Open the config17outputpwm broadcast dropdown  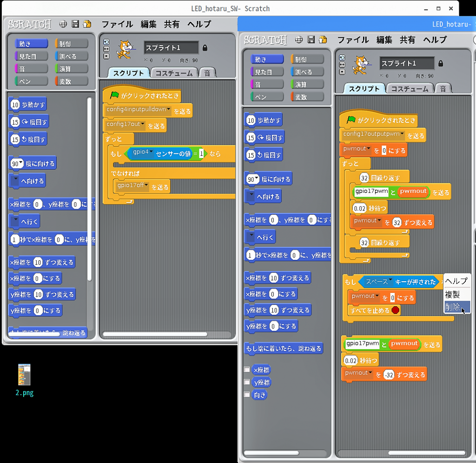(402, 133)
